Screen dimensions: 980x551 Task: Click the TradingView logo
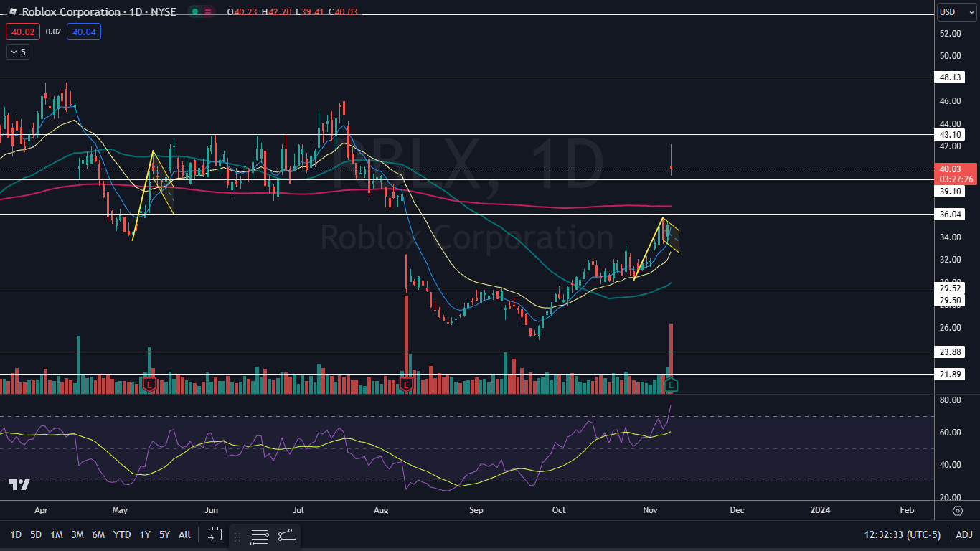point(19,485)
